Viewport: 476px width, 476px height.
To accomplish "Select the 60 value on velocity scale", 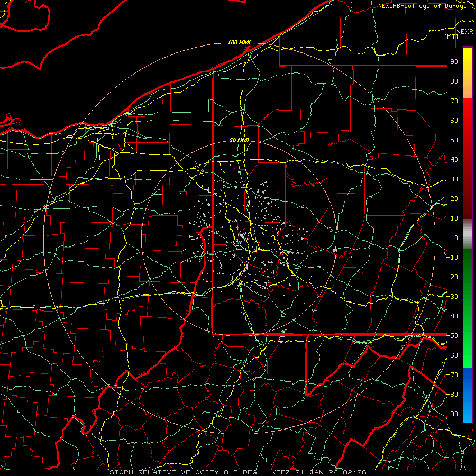I will pyautogui.click(x=454, y=121).
